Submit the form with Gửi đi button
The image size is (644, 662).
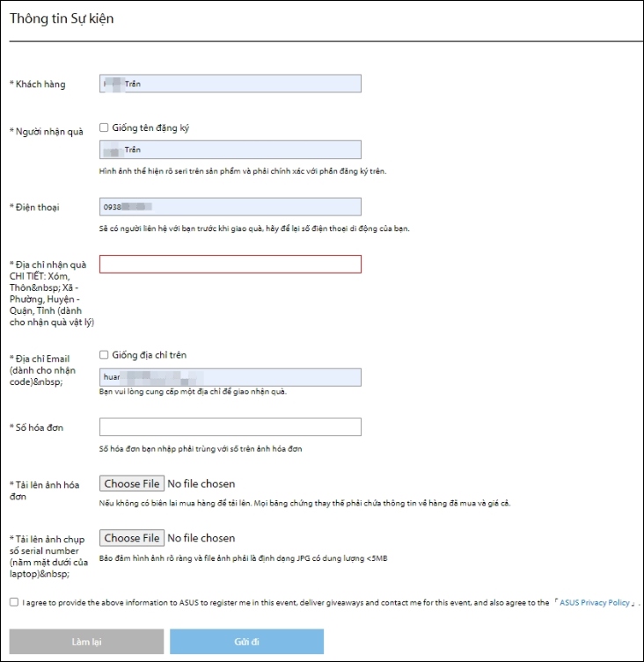(246, 642)
